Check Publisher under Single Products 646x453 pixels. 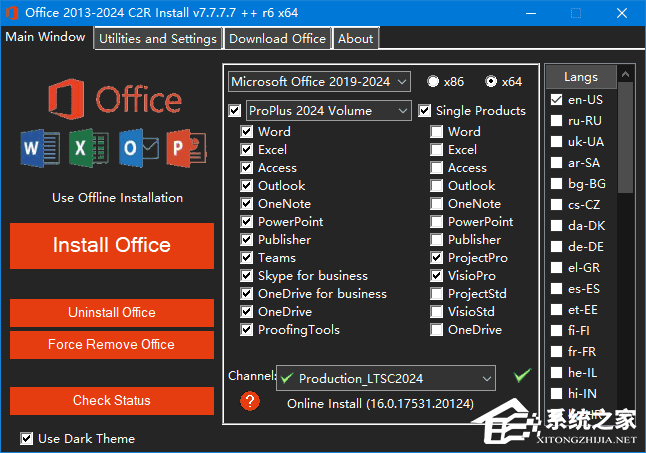(437, 240)
